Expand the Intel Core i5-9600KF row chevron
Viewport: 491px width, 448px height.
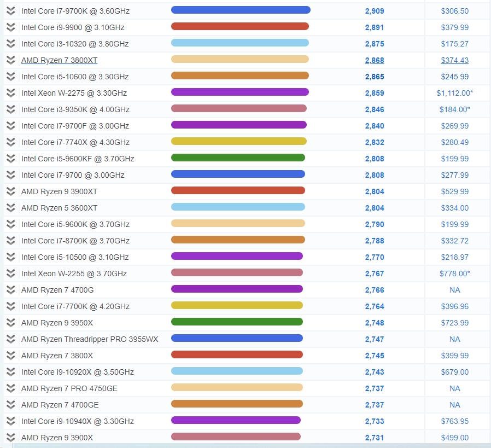click(10, 159)
